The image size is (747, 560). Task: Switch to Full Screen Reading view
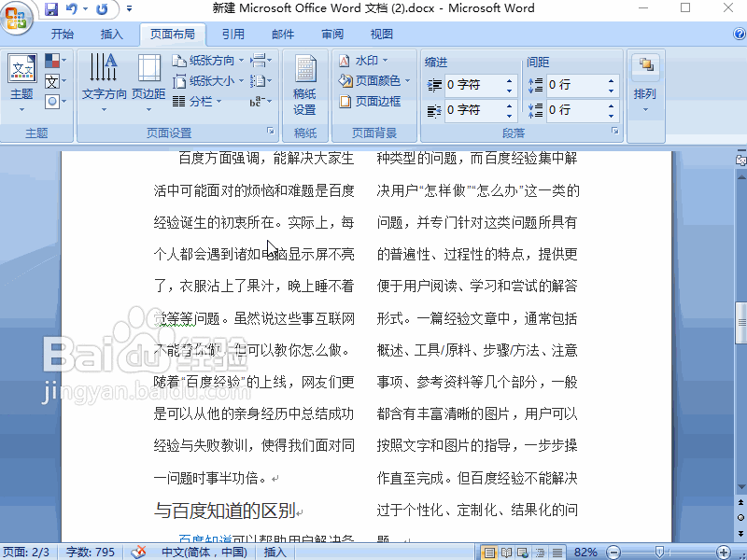tap(506, 553)
